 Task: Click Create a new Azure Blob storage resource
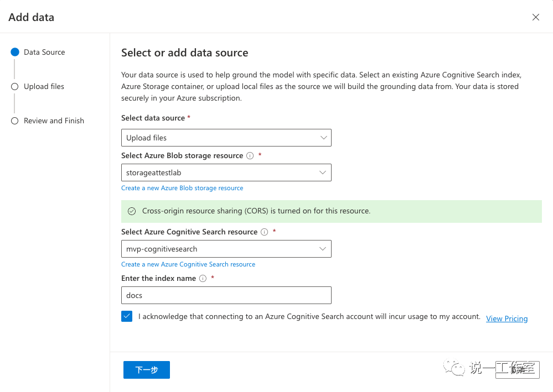click(x=182, y=188)
